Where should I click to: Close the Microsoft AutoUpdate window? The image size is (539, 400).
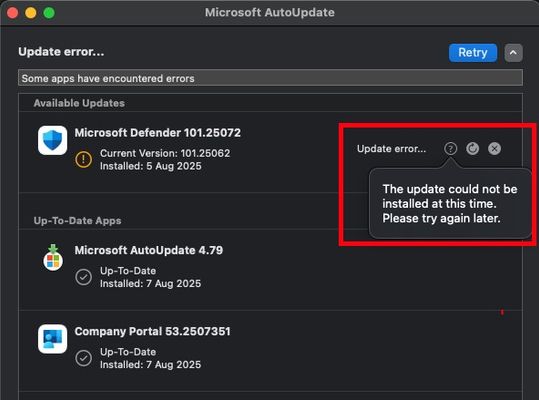[x=13, y=13]
